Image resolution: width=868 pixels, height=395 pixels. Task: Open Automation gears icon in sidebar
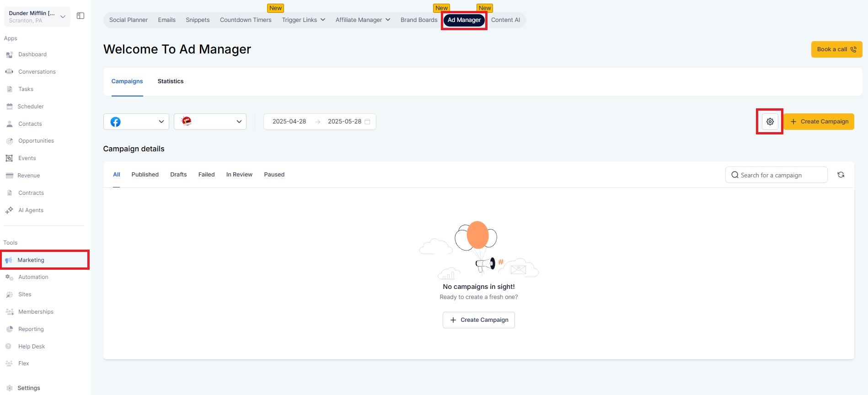coord(9,277)
